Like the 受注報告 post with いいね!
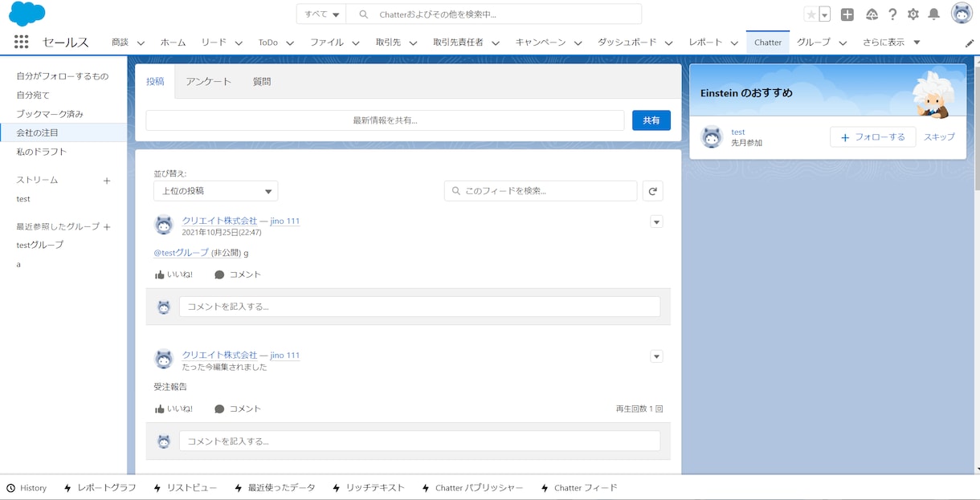Screen dimensions: 980x500 174,409
